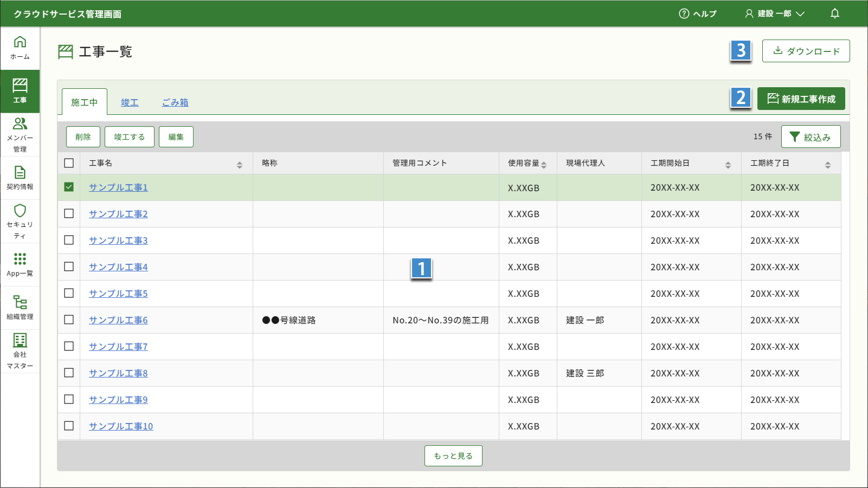
Task: Check the サンプル工事8 checkbox
Action: click(69, 373)
